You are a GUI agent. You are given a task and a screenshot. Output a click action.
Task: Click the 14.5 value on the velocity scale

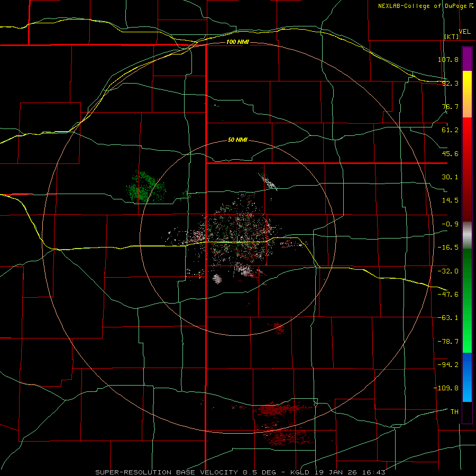450,200
